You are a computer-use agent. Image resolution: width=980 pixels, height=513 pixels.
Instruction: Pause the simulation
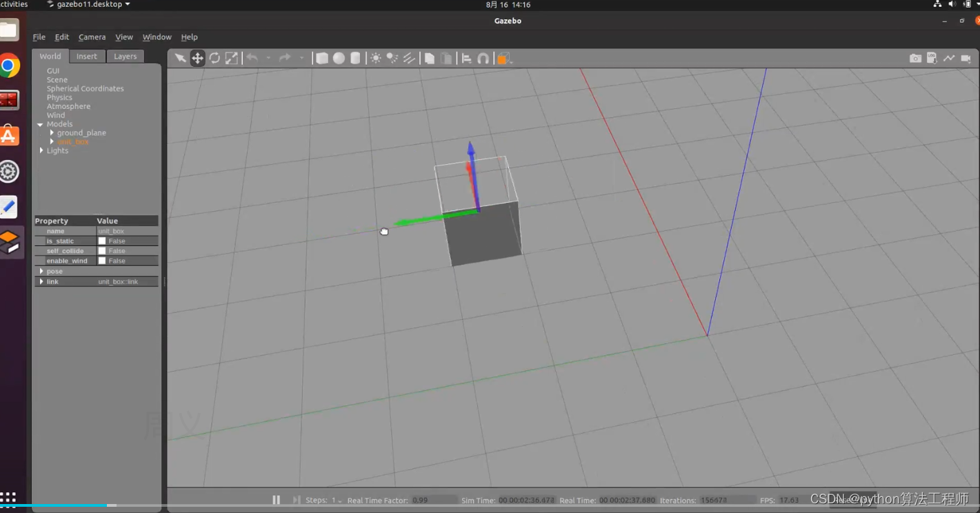coord(276,500)
